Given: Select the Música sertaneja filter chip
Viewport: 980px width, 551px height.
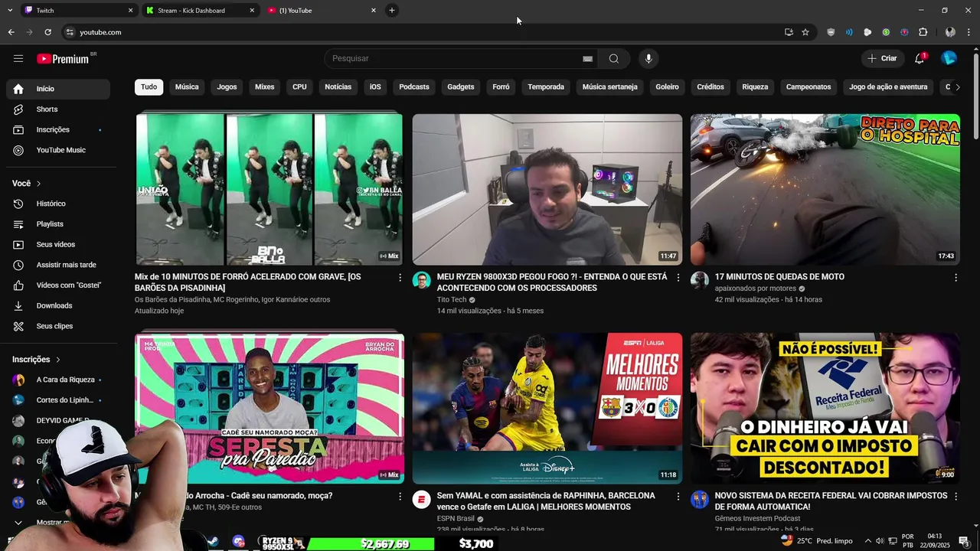Looking at the screenshot, I should (x=609, y=87).
